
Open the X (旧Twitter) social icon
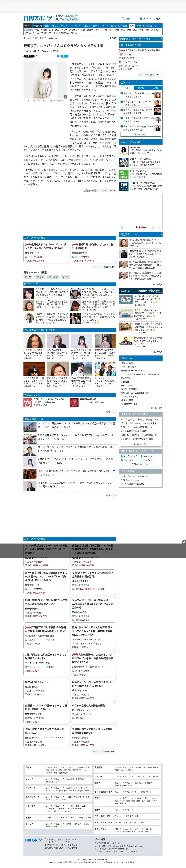click(122, 456)
